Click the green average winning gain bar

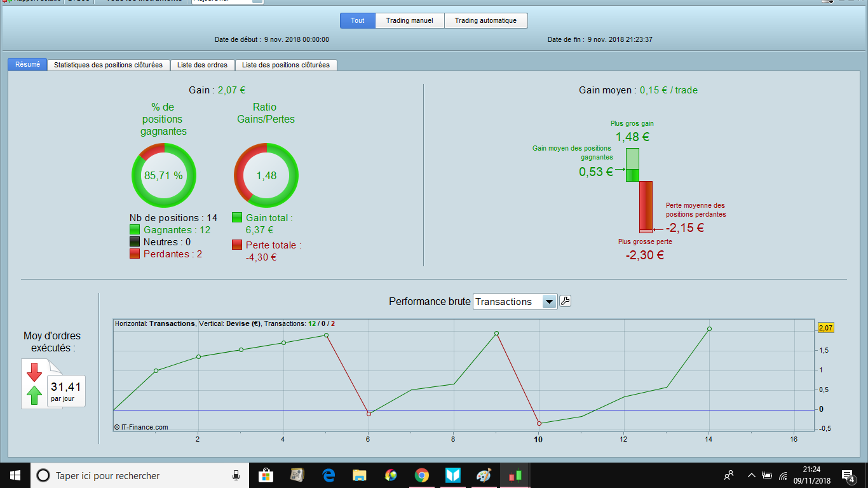click(632, 175)
